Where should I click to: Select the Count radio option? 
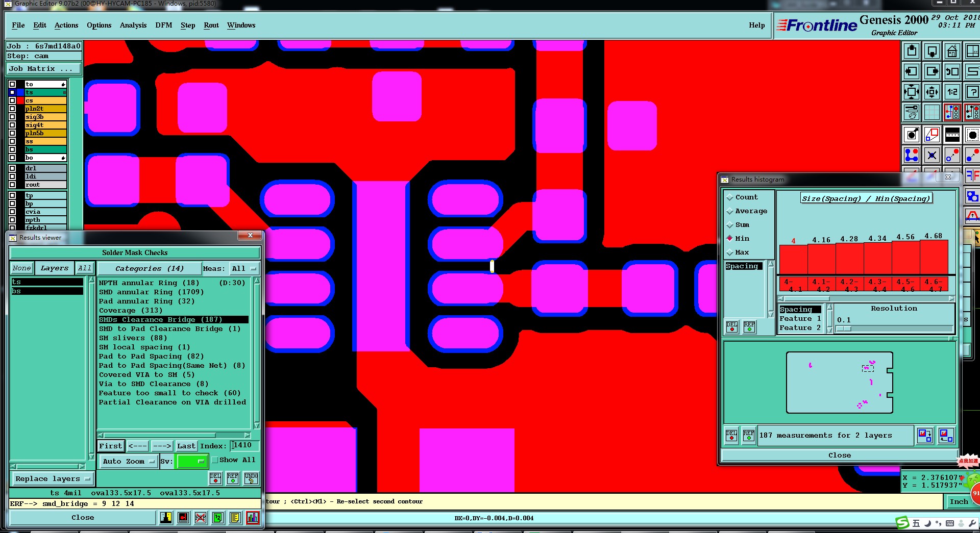[x=730, y=197]
